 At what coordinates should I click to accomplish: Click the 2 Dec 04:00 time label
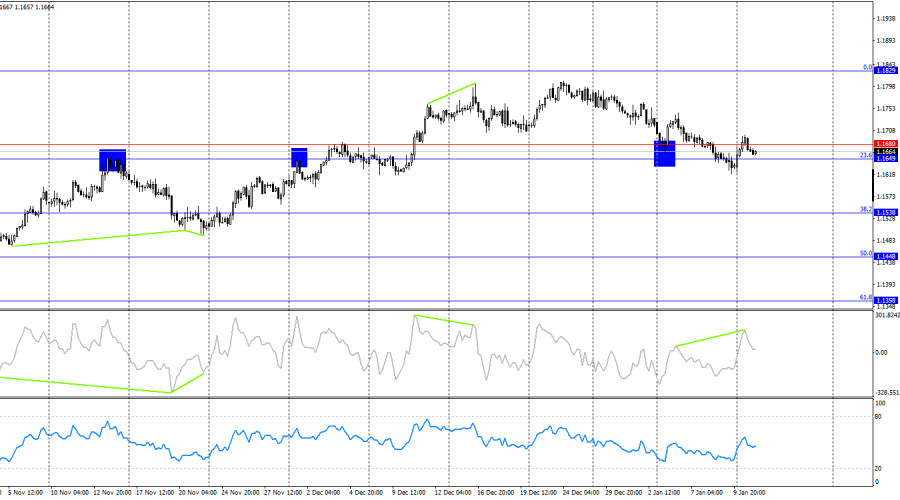tap(324, 493)
